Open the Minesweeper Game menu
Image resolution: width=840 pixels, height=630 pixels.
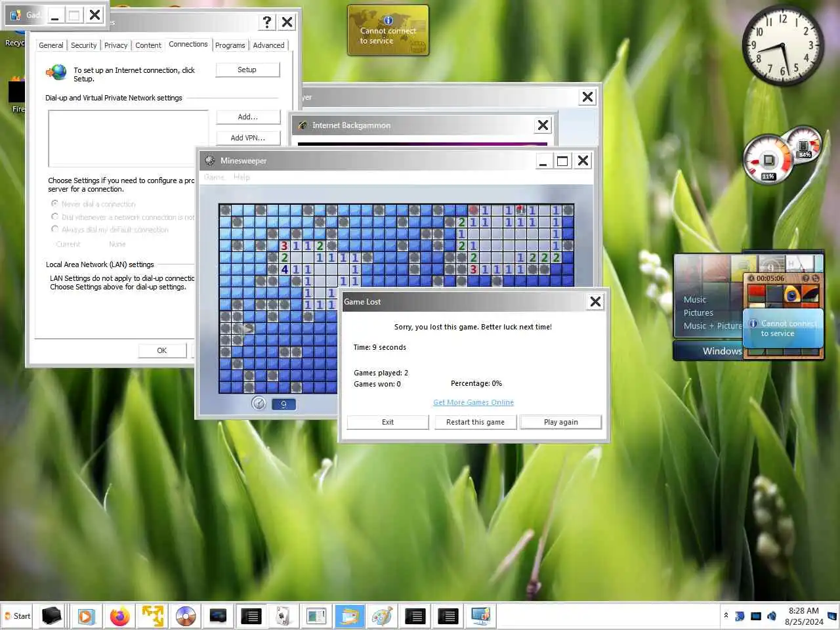coord(214,177)
